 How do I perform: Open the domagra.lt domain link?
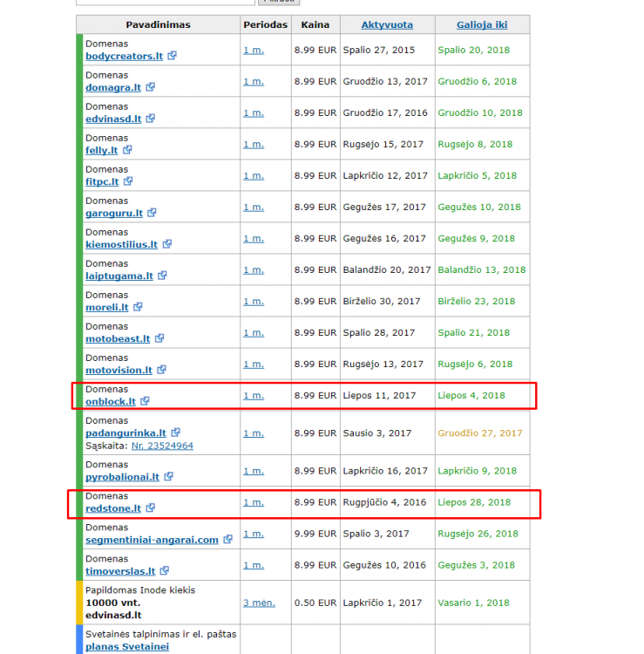tap(113, 87)
